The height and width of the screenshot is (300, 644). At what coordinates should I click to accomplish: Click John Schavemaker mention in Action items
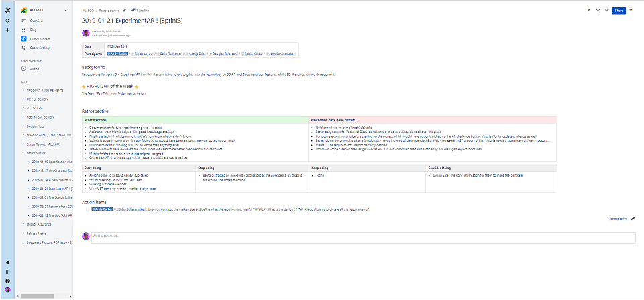point(131,209)
